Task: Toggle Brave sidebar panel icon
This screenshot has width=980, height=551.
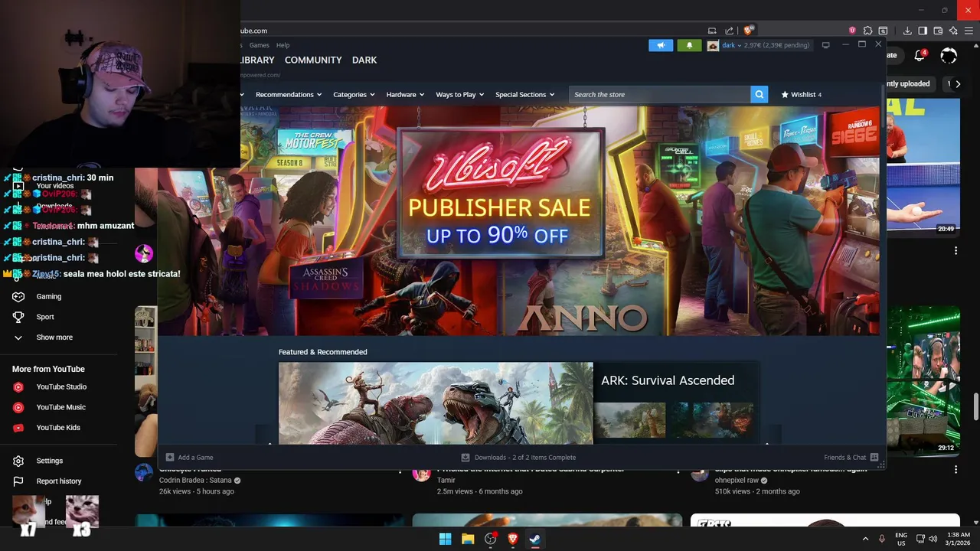Action: (x=923, y=31)
